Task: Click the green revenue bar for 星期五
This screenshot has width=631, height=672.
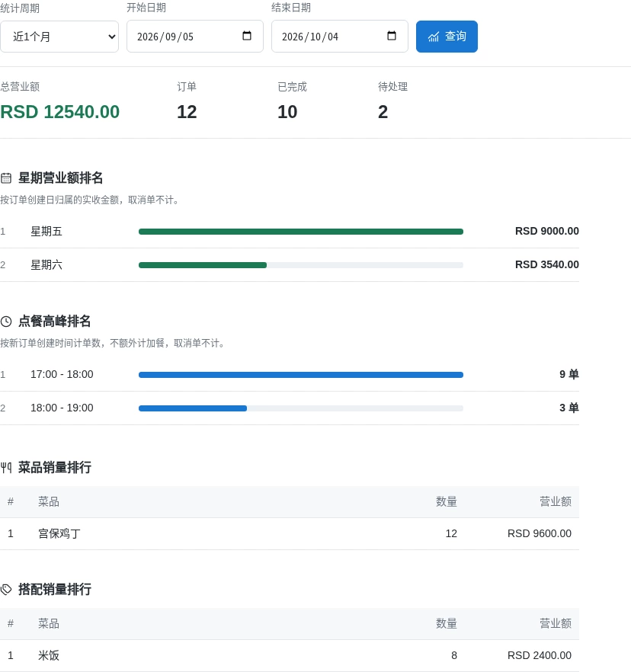Action: (x=301, y=232)
